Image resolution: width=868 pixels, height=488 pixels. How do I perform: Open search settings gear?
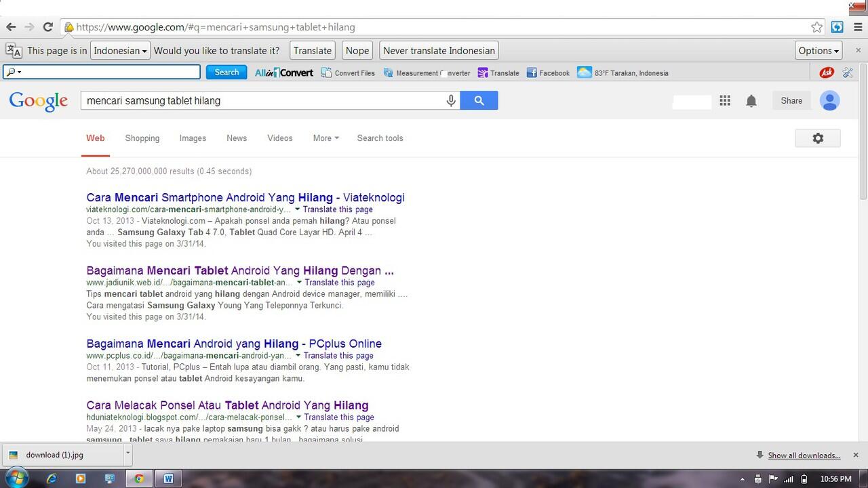click(818, 138)
